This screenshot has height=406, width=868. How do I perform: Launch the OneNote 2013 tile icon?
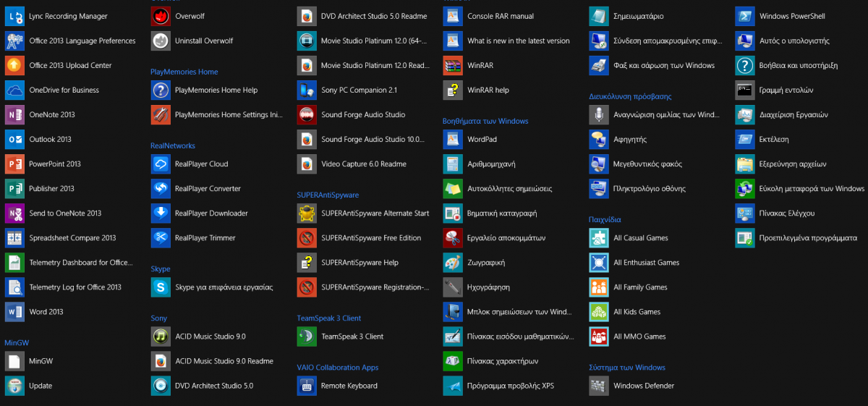coord(14,114)
